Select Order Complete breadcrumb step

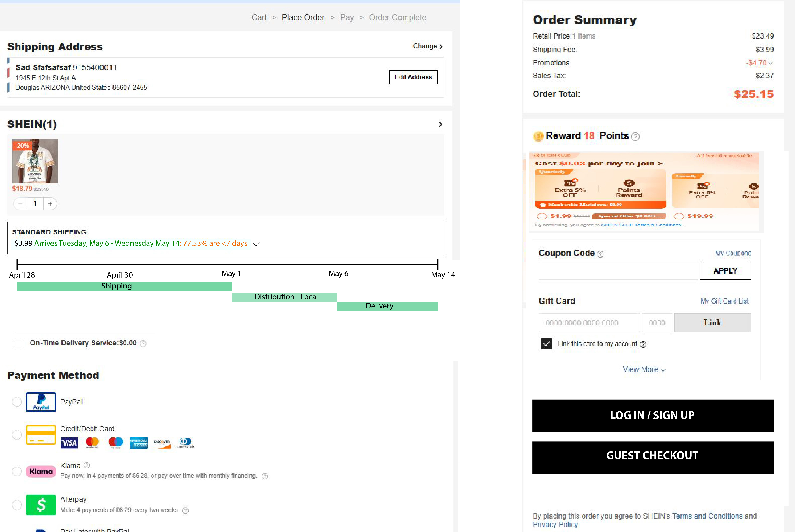click(398, 18)
